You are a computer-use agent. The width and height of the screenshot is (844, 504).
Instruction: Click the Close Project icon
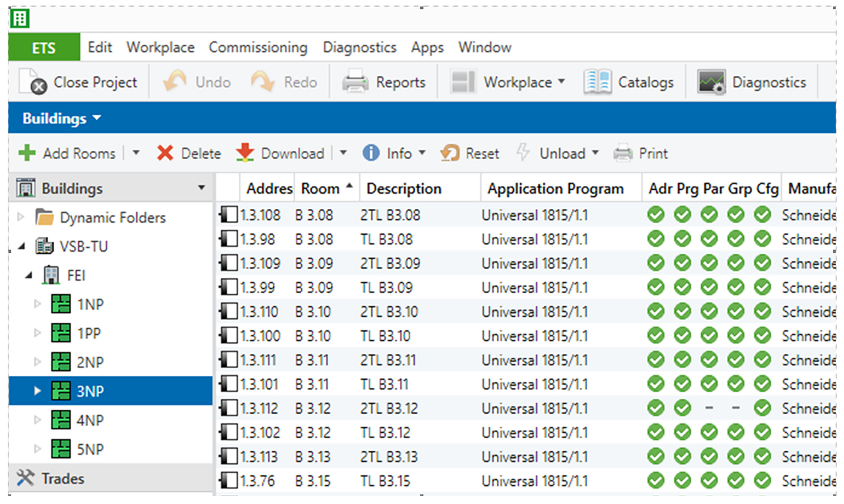(33, 81)
